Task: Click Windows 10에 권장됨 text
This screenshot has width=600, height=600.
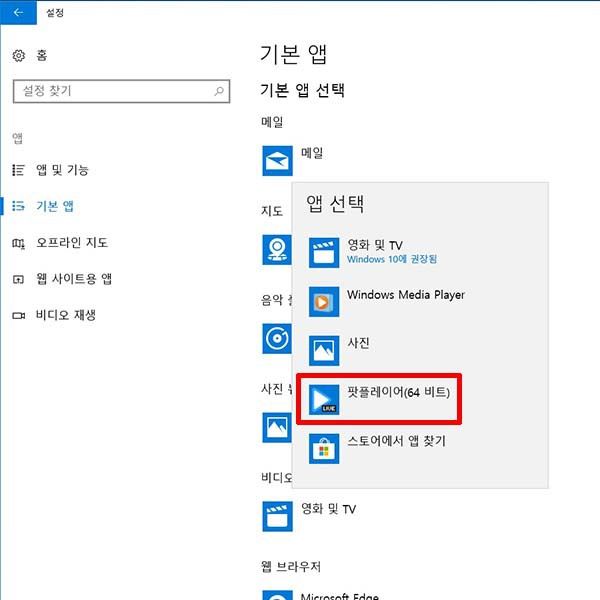Action: [392, 259]
